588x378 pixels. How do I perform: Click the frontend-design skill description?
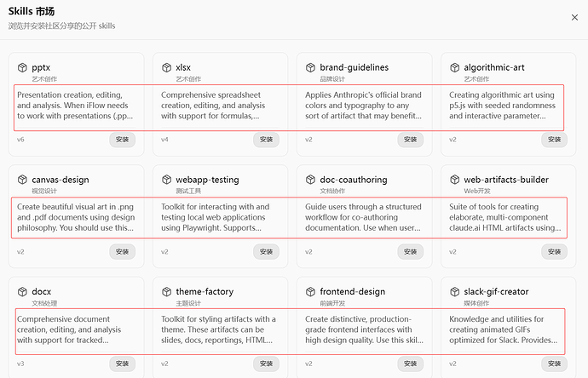(363, 329)
